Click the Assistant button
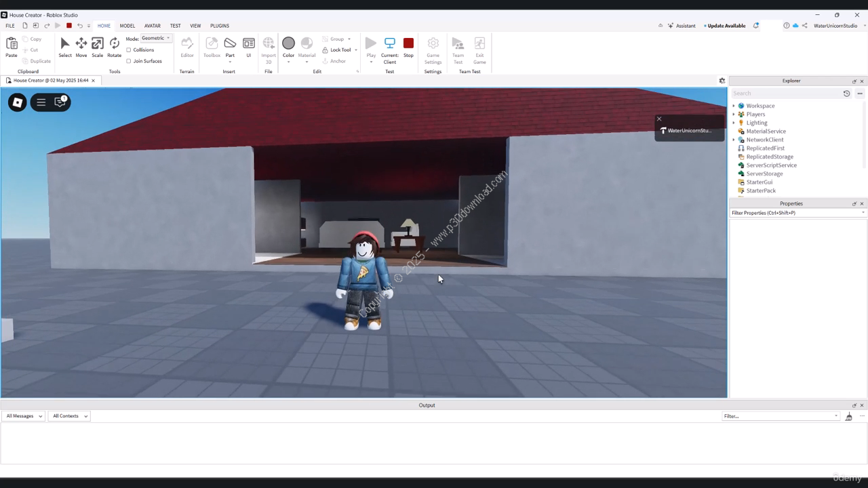The image size is (868, 488). (682, 26)
